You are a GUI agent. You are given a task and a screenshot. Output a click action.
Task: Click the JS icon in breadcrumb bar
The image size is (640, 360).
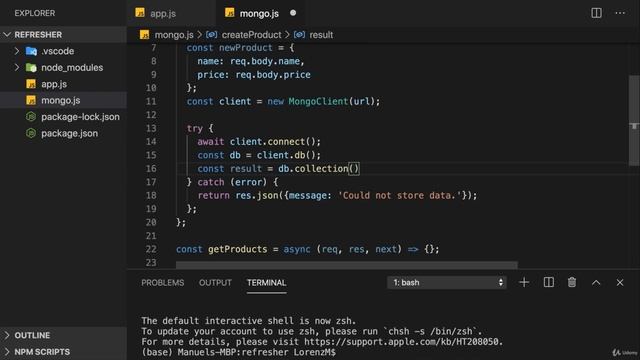144,35
